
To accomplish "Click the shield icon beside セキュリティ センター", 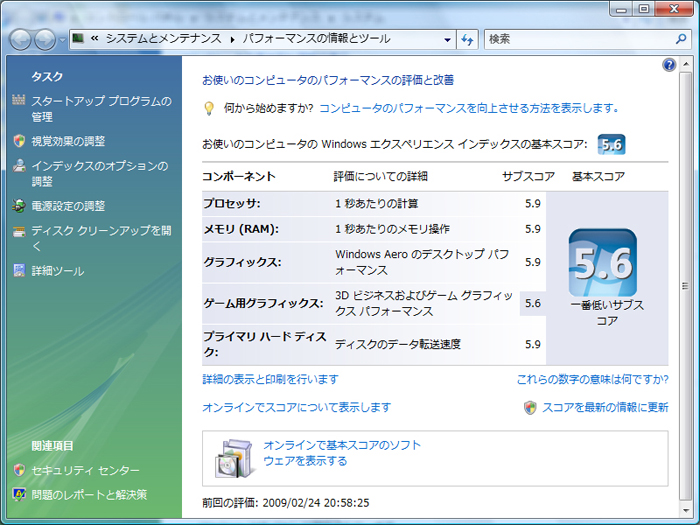I will tap(19, 470).
